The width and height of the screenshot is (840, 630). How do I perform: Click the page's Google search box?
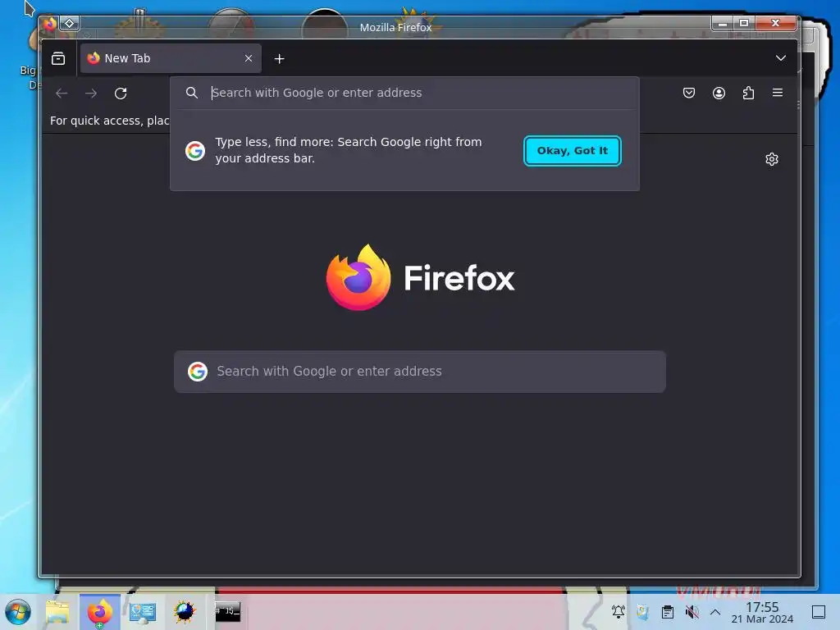pos(419,372)
